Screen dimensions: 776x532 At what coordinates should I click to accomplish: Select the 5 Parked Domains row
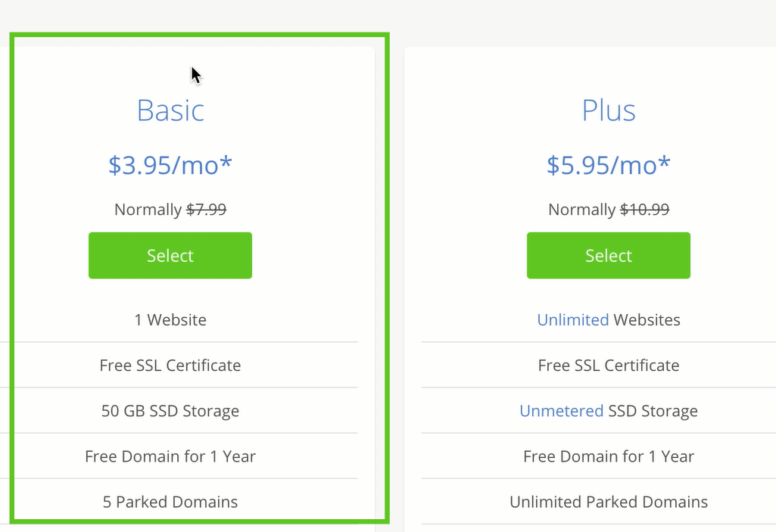[170, 502]
